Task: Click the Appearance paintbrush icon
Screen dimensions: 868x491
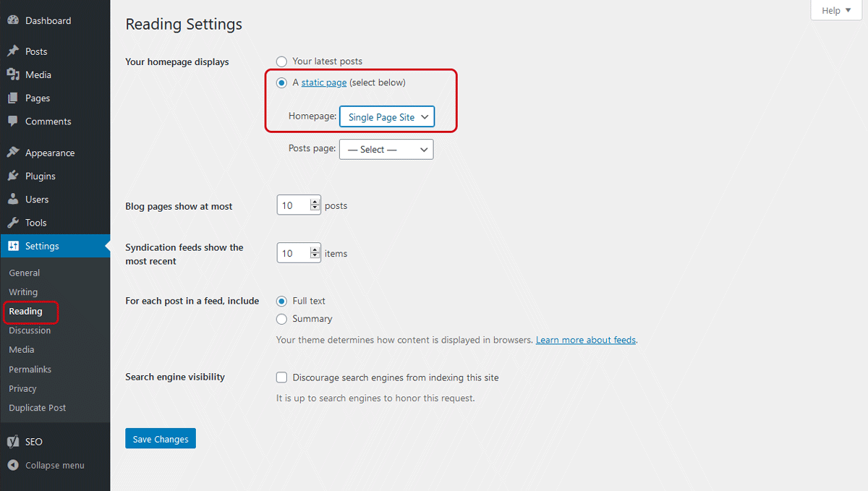Action: pyautogui.click(x=13, y=153)
